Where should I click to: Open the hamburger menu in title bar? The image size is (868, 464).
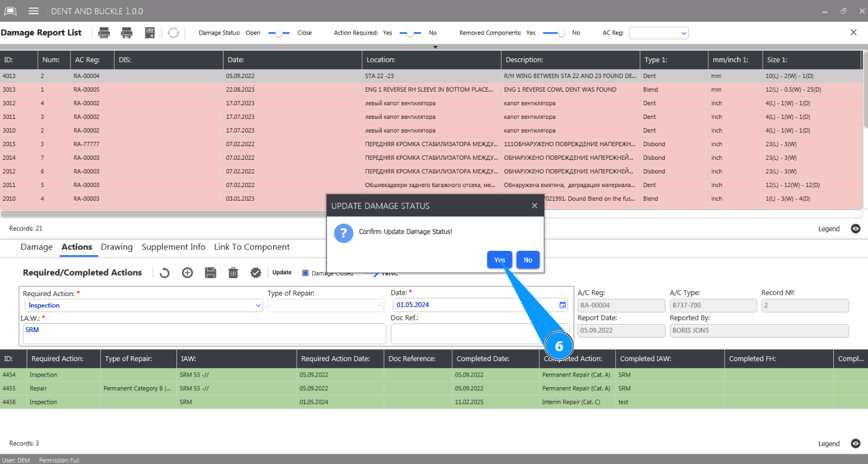pyautogui.click(x=33, y=11)
